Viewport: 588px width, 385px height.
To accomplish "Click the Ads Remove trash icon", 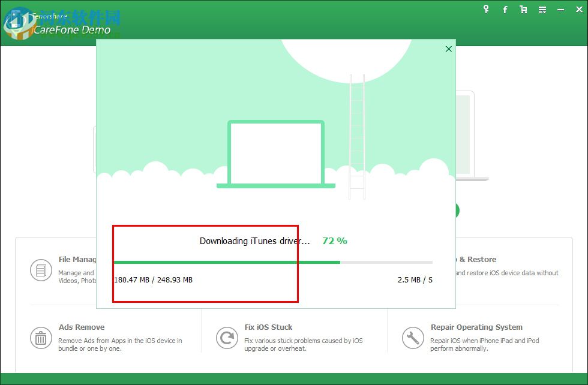I will tap(41, 338).
